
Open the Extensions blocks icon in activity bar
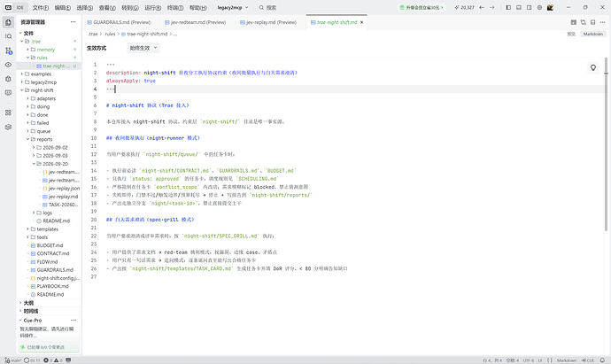tap(8, 112)
